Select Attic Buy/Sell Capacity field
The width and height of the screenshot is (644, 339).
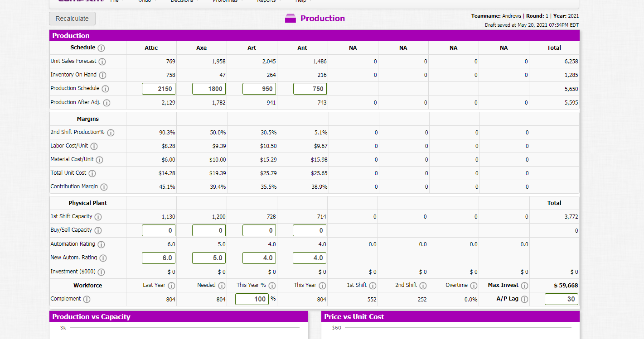pos(159,230)
